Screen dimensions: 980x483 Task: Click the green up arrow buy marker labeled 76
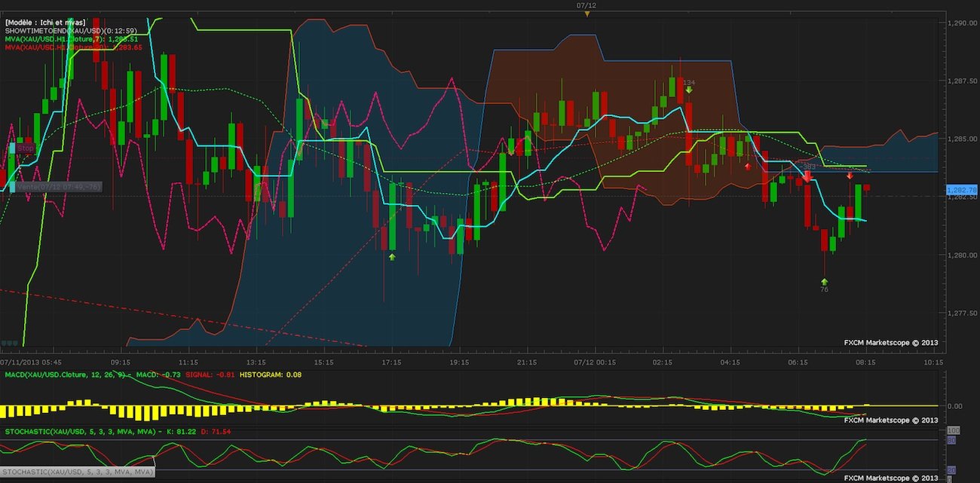[x=824, y=282]
